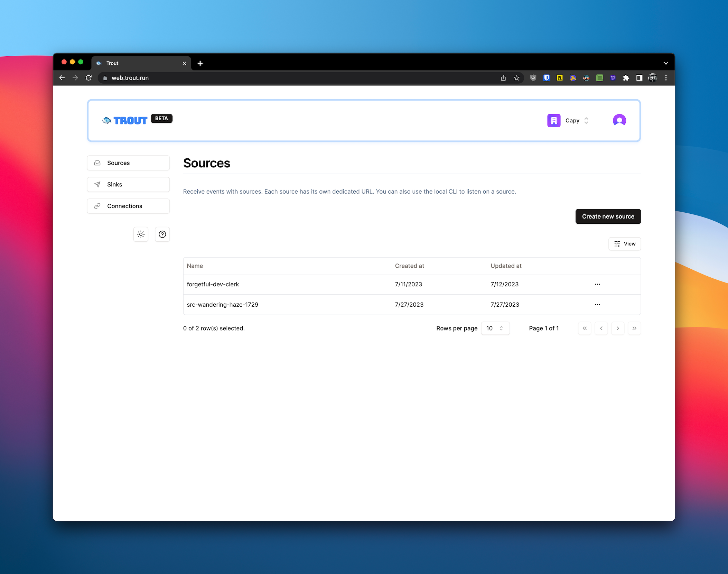
Task: Click the 7/12/2023 updated date cell
Action: [x=505, y=284]
